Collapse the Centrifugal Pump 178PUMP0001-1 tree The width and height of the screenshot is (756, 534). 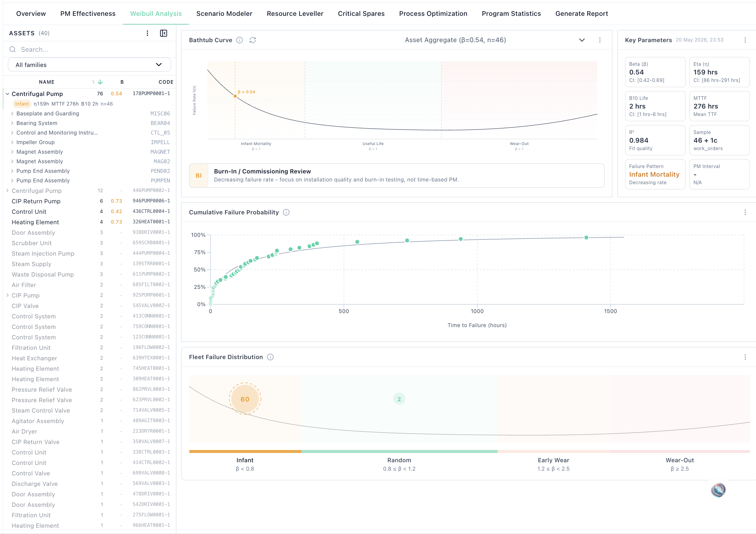pyautogui.click(x=7, y=94)
